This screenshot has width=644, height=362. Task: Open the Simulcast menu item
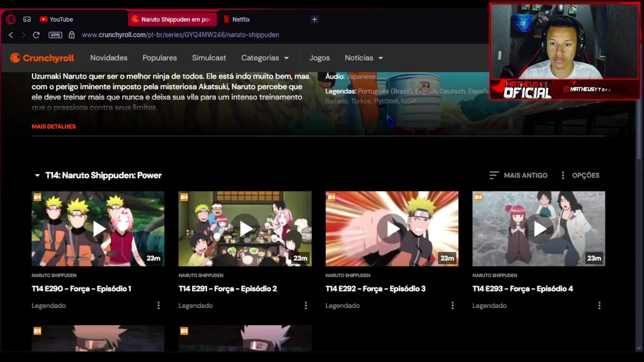tap(209, 58)
